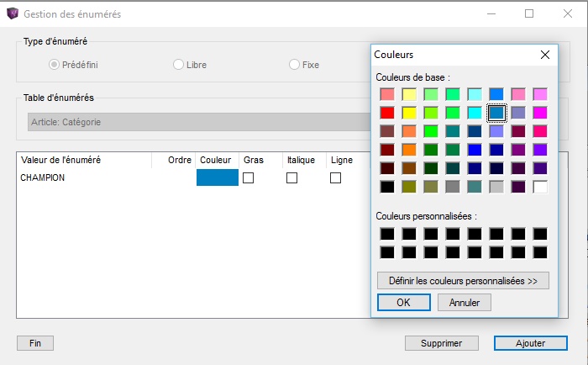This screenshot has width=588, height=365.
Task: Pick the dark red swatch in fourth row
Action: [387, 150]
